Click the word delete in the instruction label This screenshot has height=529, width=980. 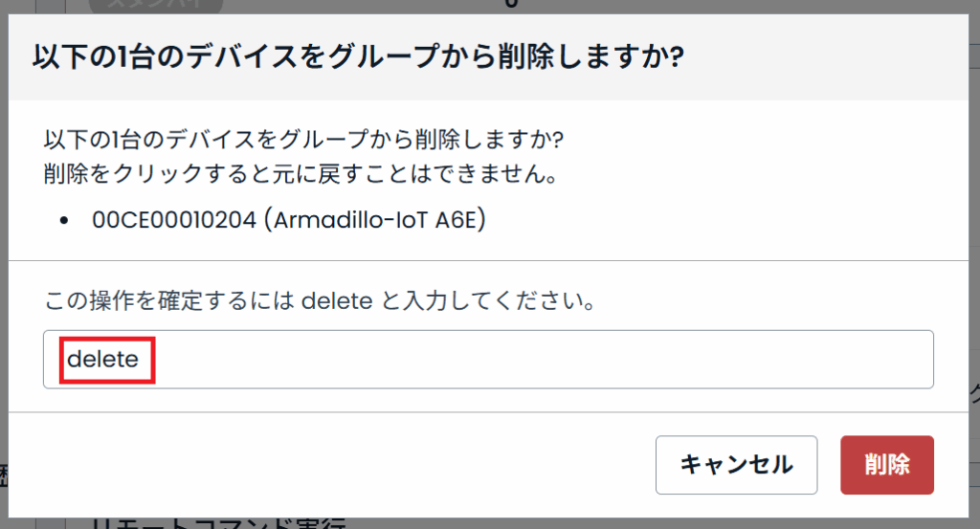[336, 302]
